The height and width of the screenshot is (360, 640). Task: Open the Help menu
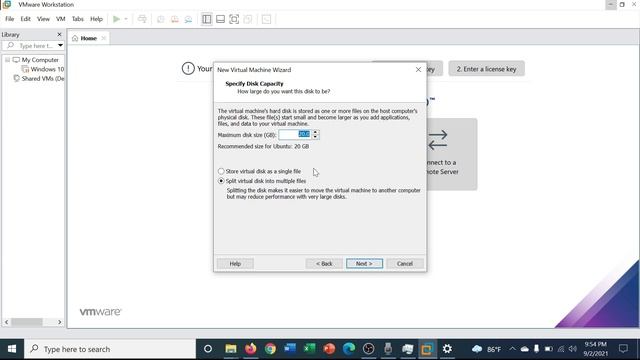click(x=96, y=19)
